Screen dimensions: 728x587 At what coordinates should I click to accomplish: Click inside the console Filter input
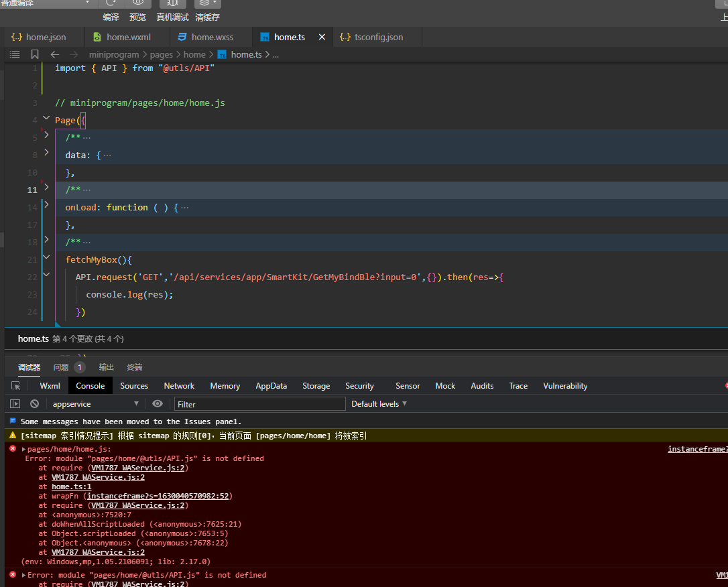(259, 403)
